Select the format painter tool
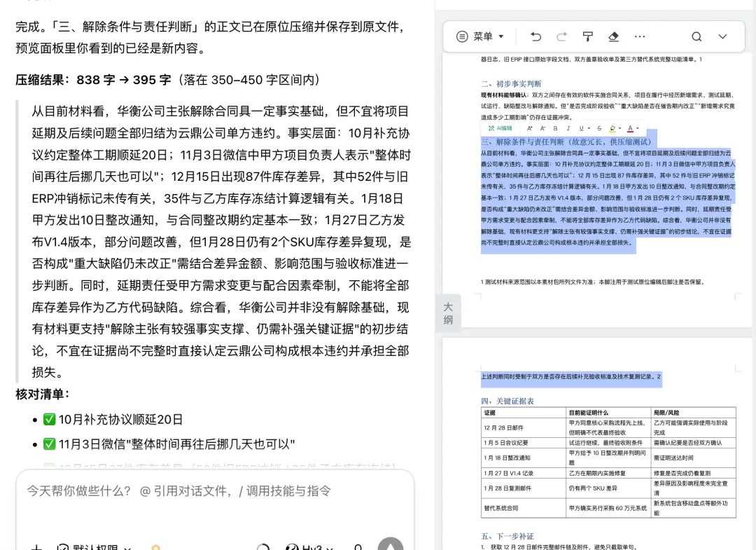This screenshot has width=756, height=550. [x=588, y=36]
